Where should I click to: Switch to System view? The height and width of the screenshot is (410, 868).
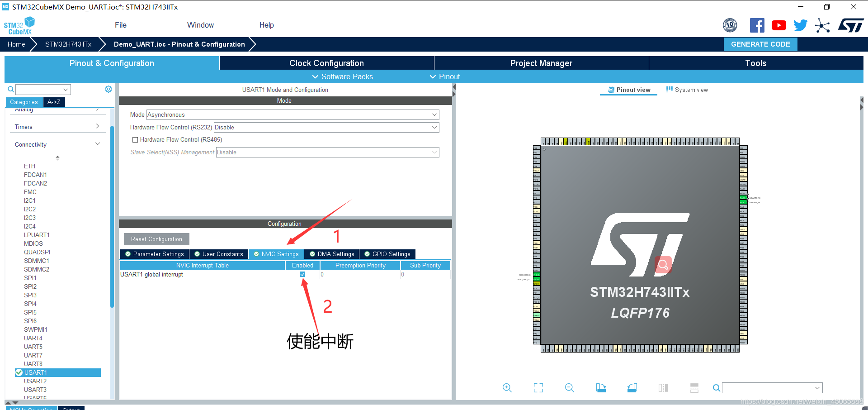pos(687,90)
